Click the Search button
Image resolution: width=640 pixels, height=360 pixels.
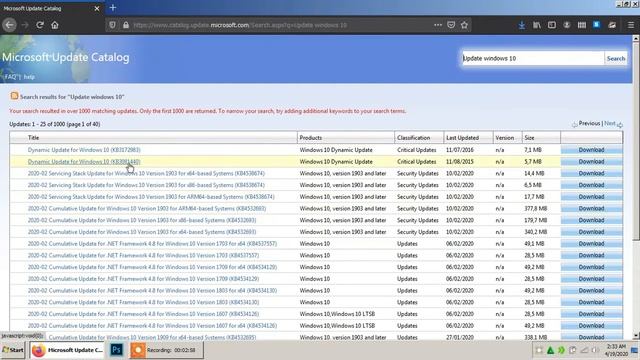pos(616,58)
